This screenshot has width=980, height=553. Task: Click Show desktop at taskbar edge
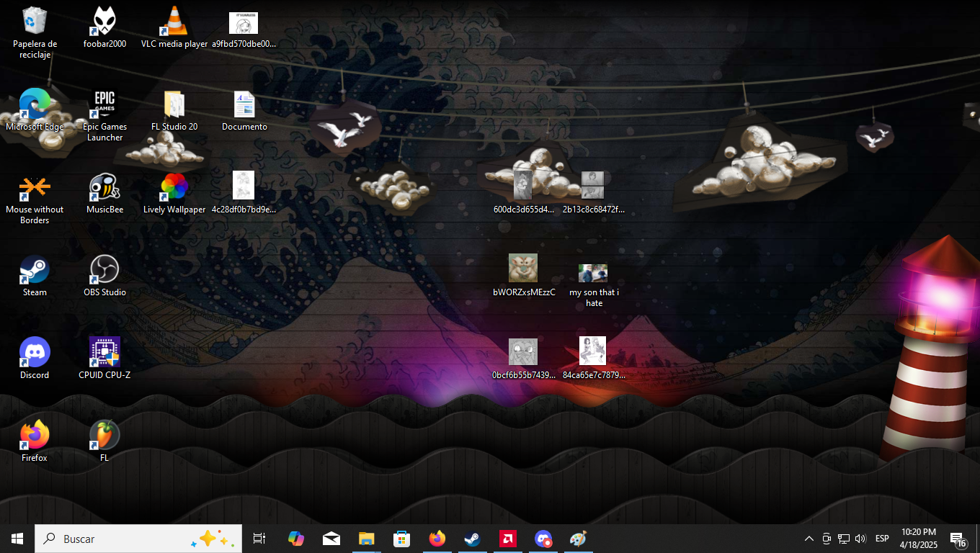978,539
